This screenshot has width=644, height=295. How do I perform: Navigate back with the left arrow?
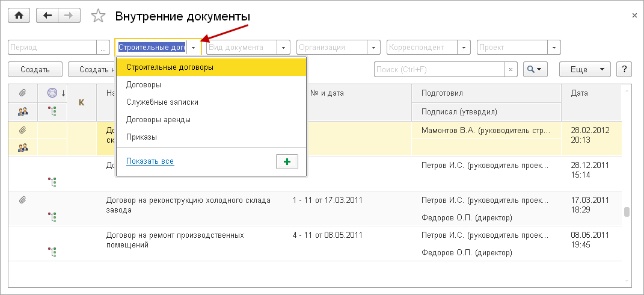pyautogui.click(x=48, y=16)
